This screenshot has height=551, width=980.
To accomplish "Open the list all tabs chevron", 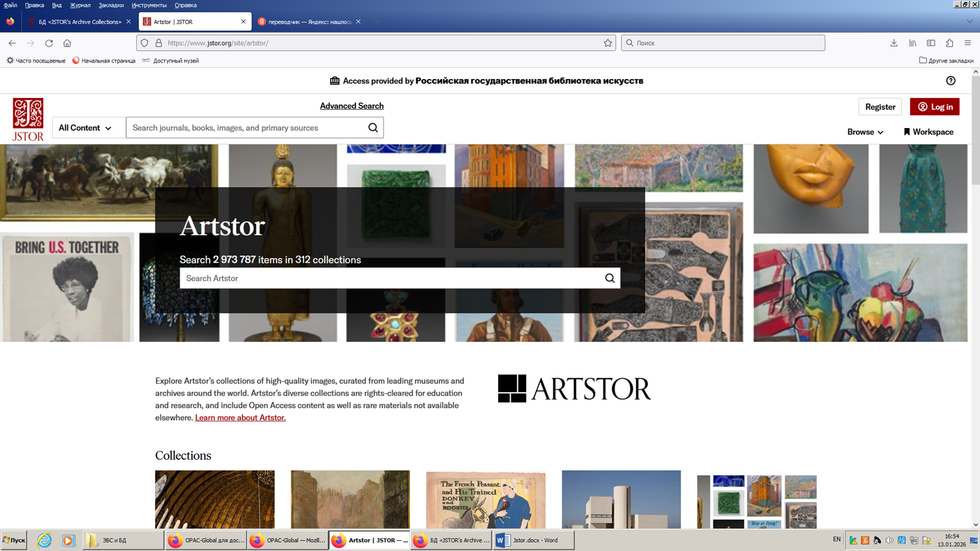I will (x=969, y=22).
